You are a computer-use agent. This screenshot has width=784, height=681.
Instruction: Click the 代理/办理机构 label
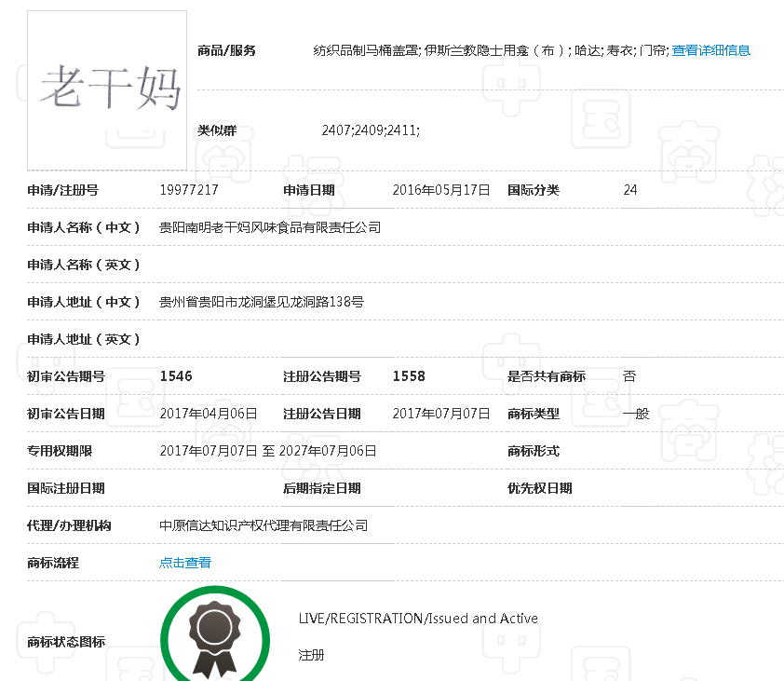coord(69,525)
